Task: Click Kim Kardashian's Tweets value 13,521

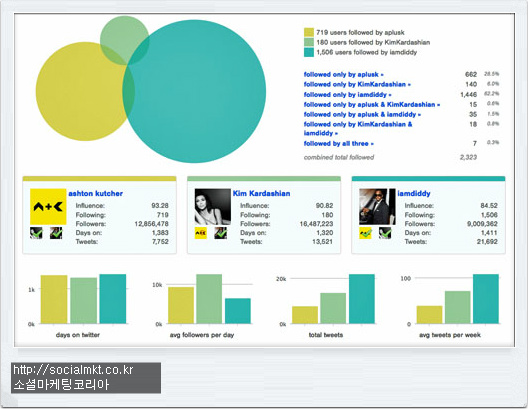Action: pyautogui.click(x=323, y=241)
